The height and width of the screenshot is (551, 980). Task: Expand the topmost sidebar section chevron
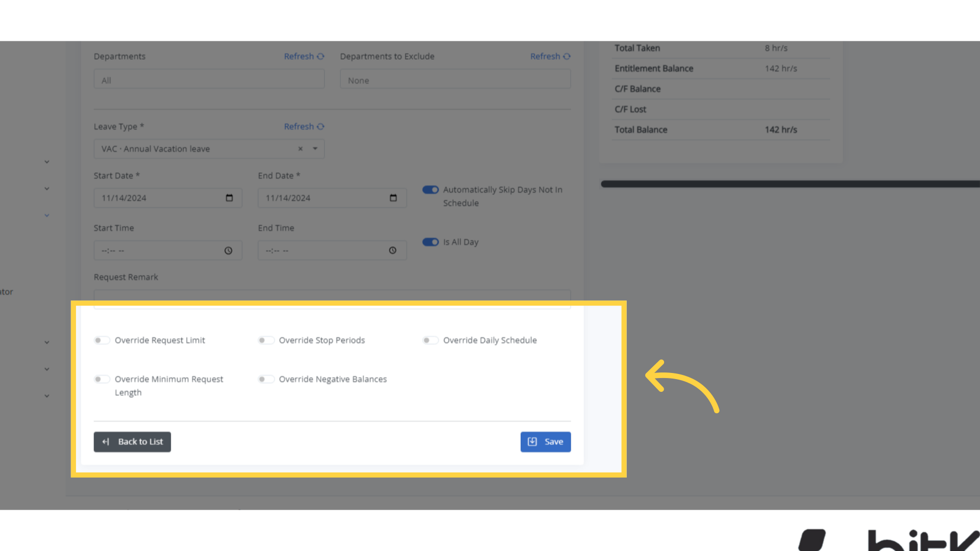(46, 161)
